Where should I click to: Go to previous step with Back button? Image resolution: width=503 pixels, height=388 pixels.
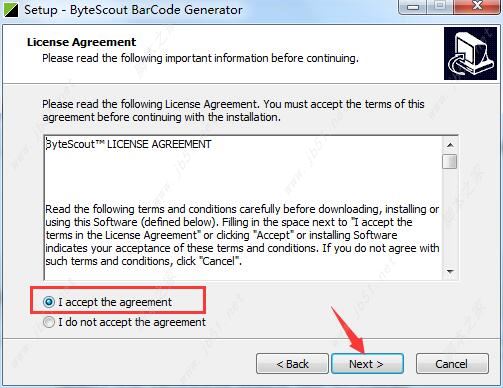coord(292,364)
